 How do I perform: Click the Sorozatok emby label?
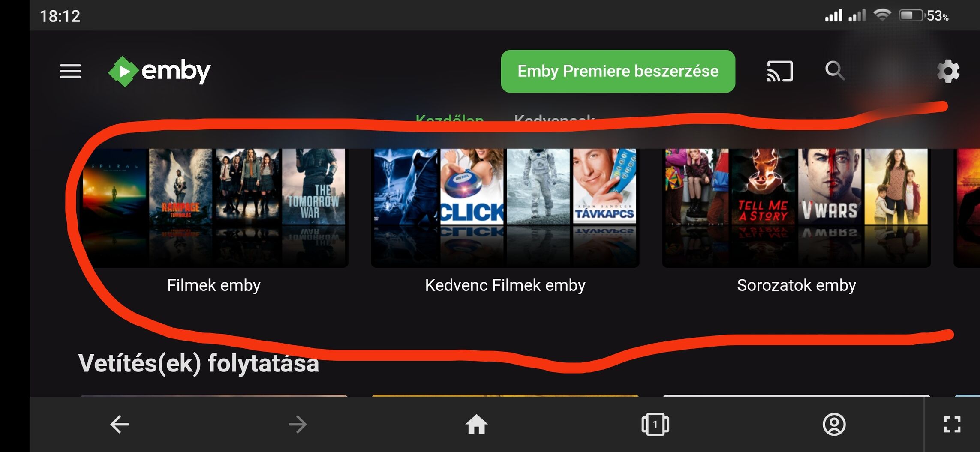(796, 285)
